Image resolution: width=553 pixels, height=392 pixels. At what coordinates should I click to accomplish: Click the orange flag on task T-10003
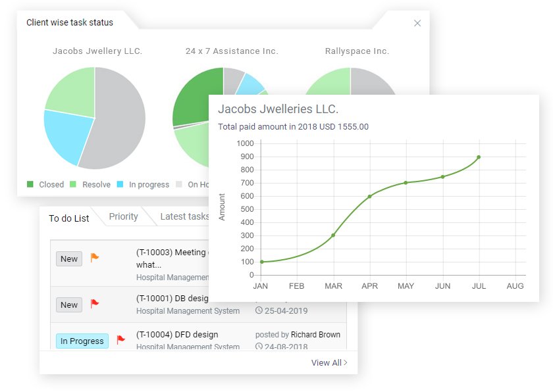point(95,258)
